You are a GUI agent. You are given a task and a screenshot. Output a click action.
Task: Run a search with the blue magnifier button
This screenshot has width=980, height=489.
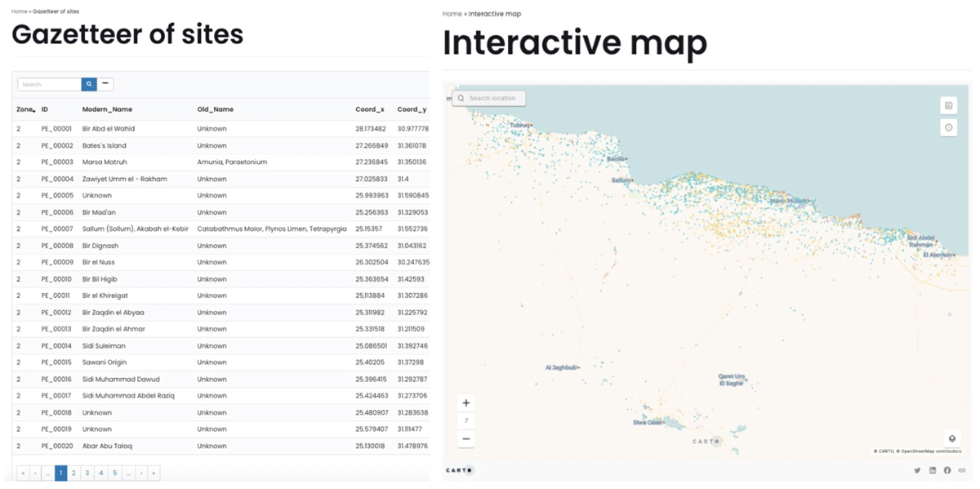pos(88,84)
